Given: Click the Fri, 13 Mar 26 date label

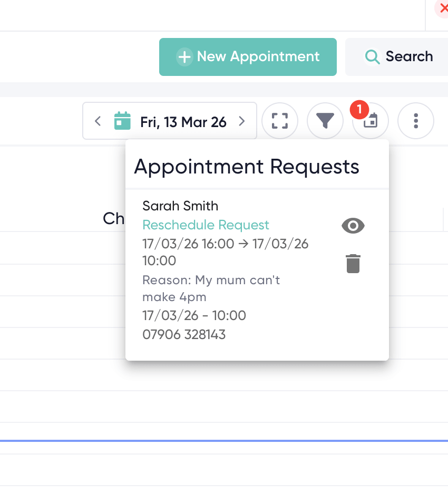Looking at the screenshot, I should pos(183,122).
